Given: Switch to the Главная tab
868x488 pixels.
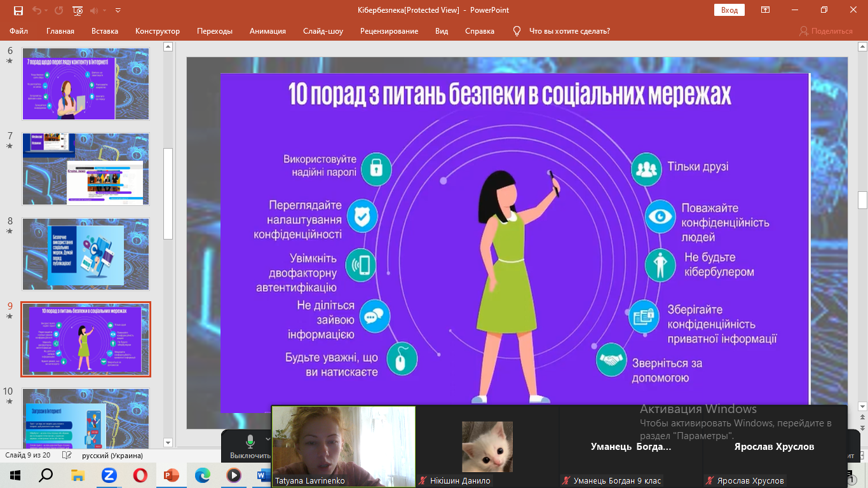Looking at the screenshot, I should (60, 30).
